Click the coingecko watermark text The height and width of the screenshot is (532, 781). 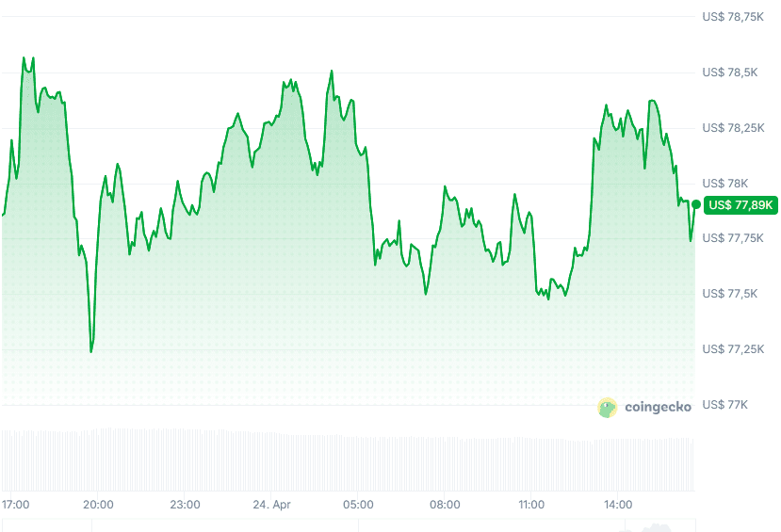tap(657, 407)
